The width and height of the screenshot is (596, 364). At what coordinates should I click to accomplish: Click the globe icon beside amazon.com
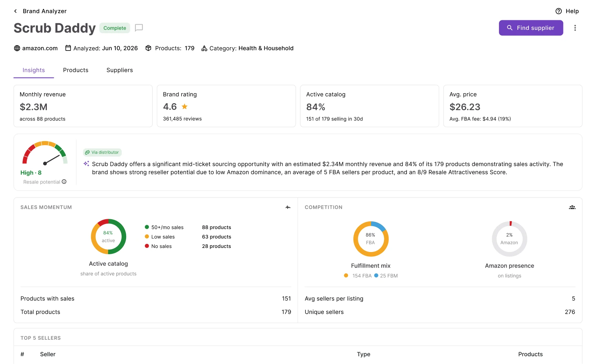tap(17, 48)
